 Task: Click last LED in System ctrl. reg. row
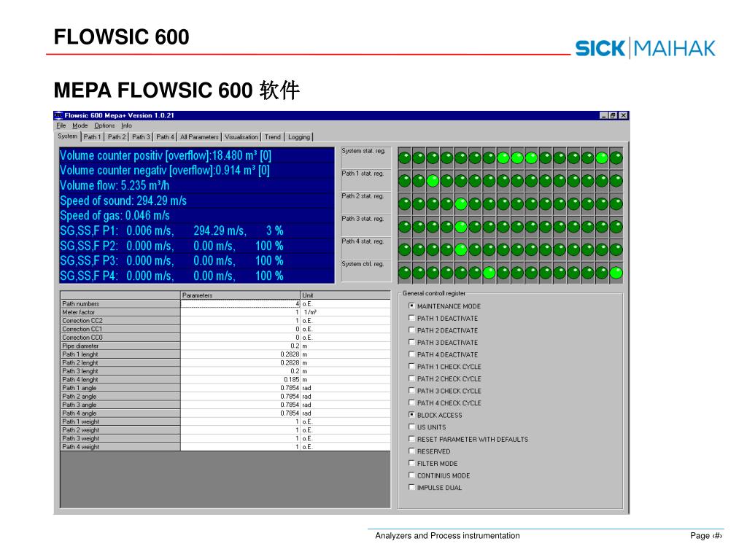point(616,273)
